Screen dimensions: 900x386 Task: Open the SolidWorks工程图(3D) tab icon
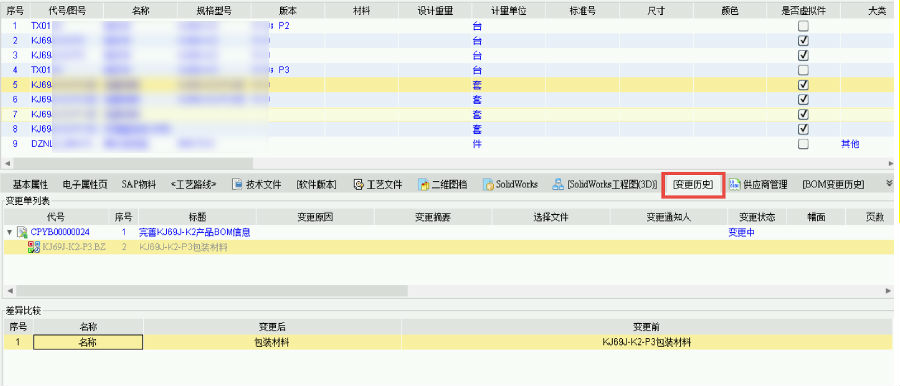(x=558, y=184)
